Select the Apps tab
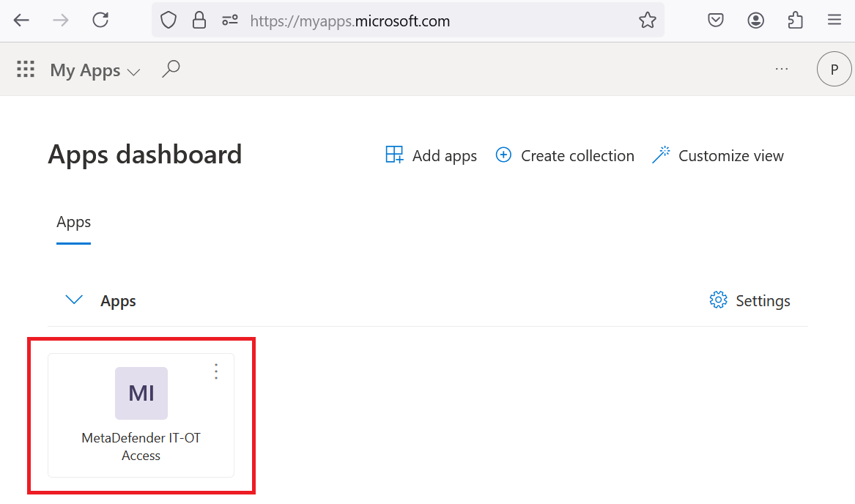 point(73,222)
